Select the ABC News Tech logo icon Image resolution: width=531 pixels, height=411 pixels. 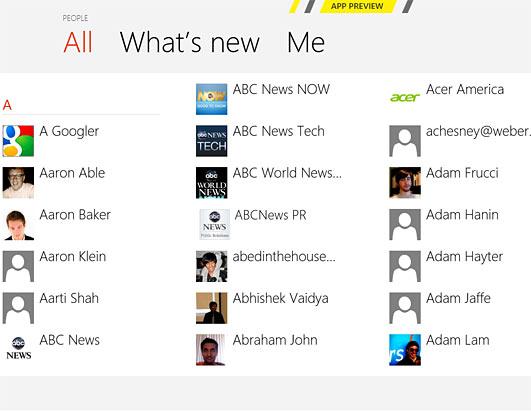pyautogui.click(x=212, y=141)
